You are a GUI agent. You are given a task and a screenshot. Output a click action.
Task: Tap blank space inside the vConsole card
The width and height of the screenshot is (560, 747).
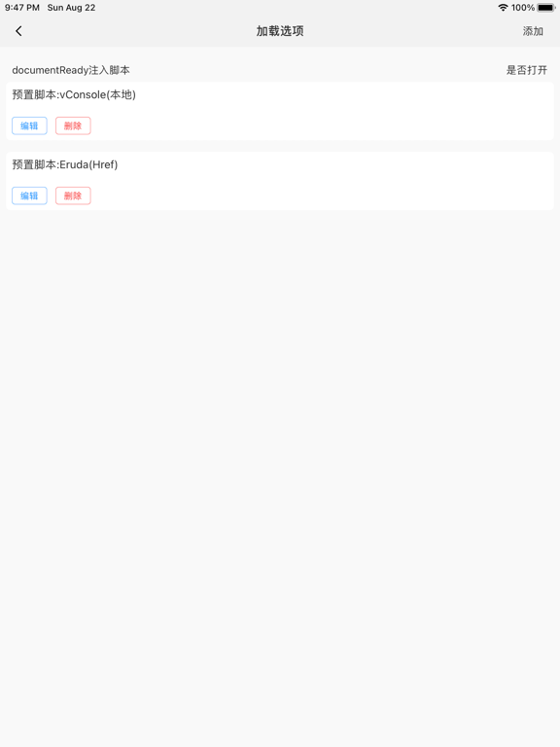[x=324, y=115]
